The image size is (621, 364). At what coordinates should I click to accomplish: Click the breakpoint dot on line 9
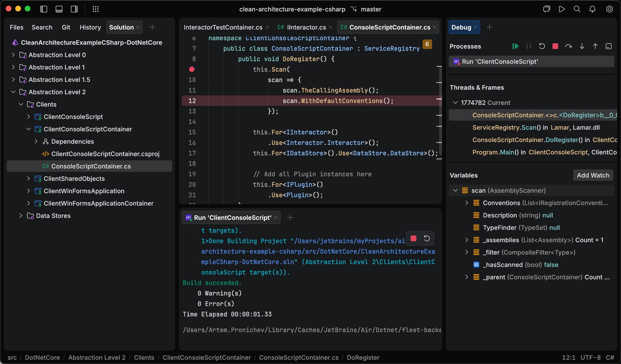coord(192,69)
